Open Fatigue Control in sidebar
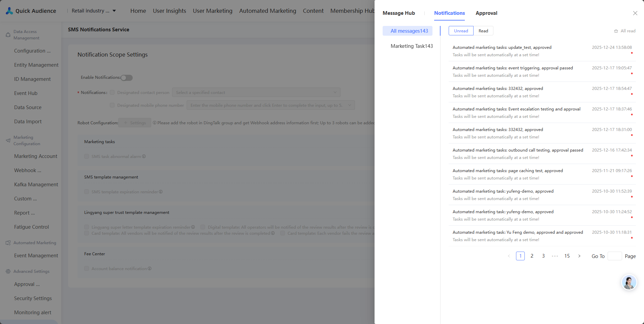644x324 pixels. pos(31,227)
